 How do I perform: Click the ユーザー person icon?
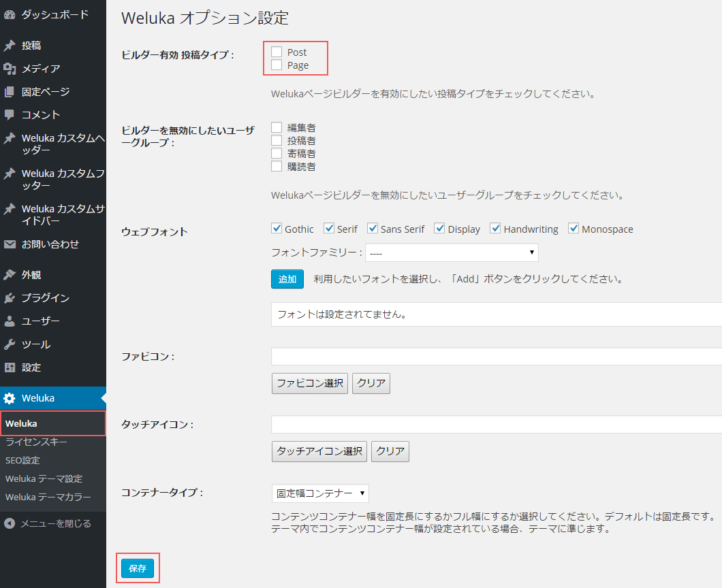pyautogui.click(x=10, y=321)
